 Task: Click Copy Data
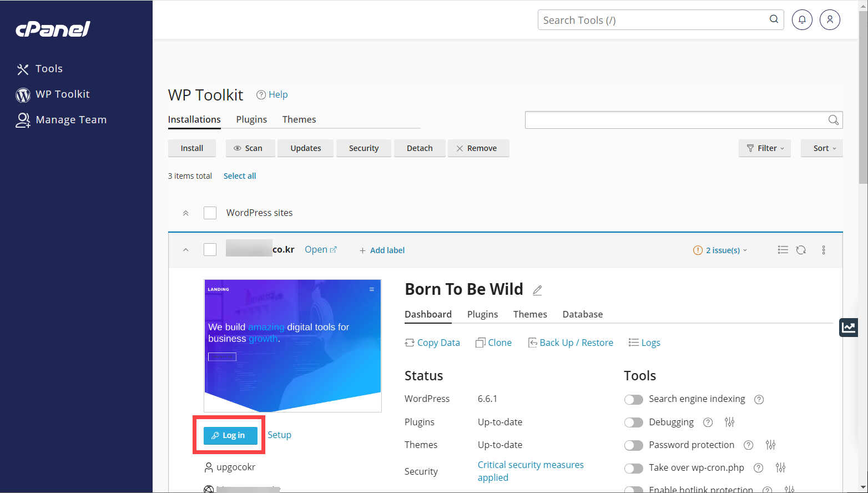tap(432, 343)
